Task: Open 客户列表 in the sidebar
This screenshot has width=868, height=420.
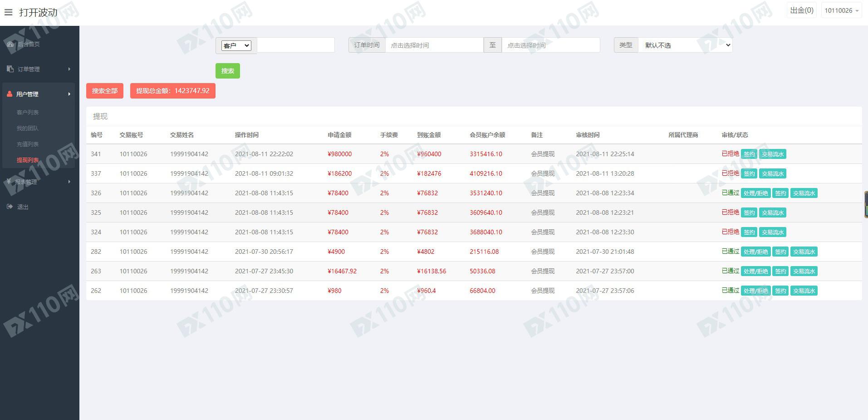Action: click(28, 112)
